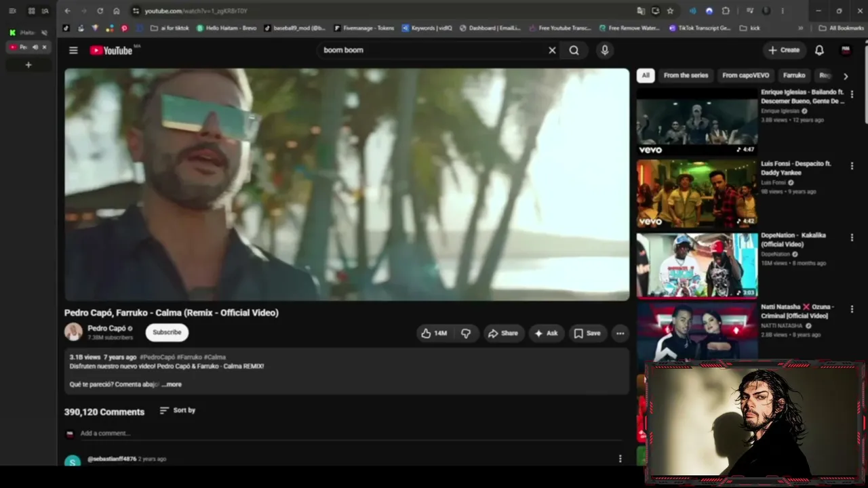Open YouTube notifications bell
This screenshot has width=868, height=488.
(819, 50)
